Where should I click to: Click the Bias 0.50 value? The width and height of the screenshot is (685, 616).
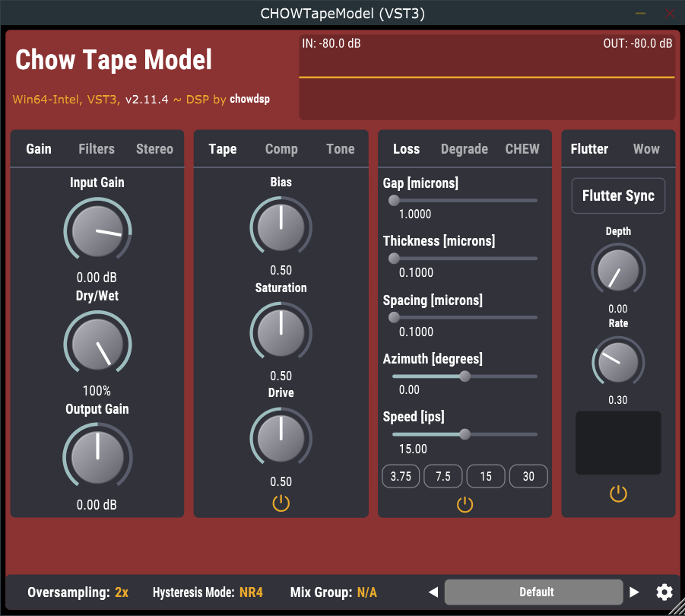click(x=281, y=271)
